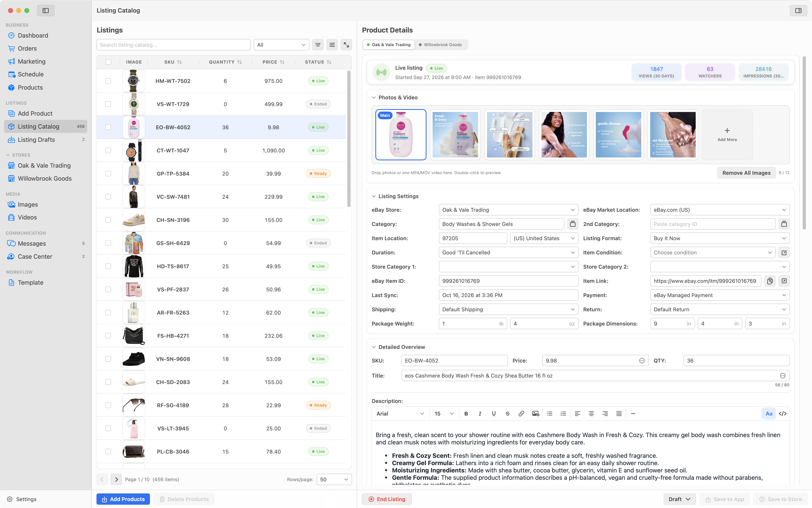
Task: Click the category browse icon next to Body Washes
Action: [573, 224]
